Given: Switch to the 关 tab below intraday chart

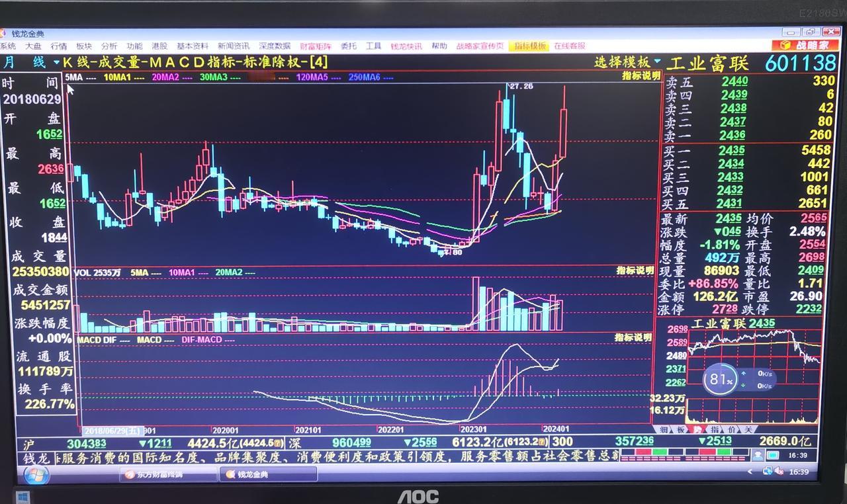Looking at the screenshot, I should 747,429.
